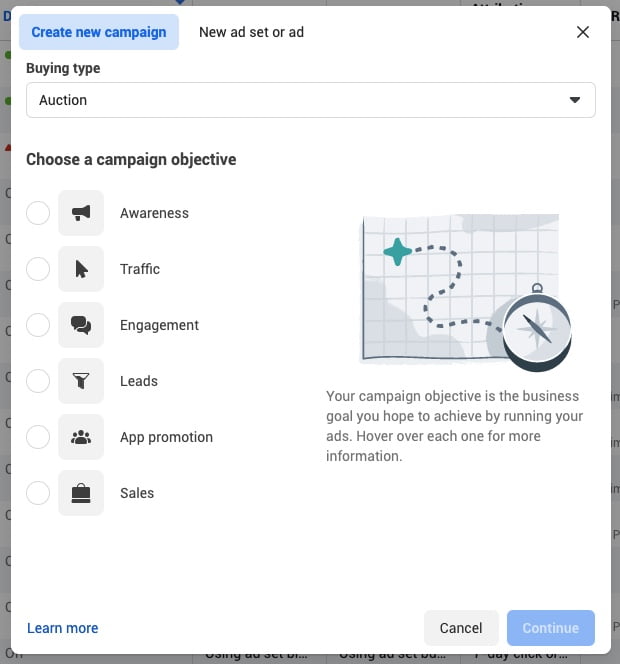Select the Sales radio button
Viewport: 620px width, 664px height.
tap(38, 493)
